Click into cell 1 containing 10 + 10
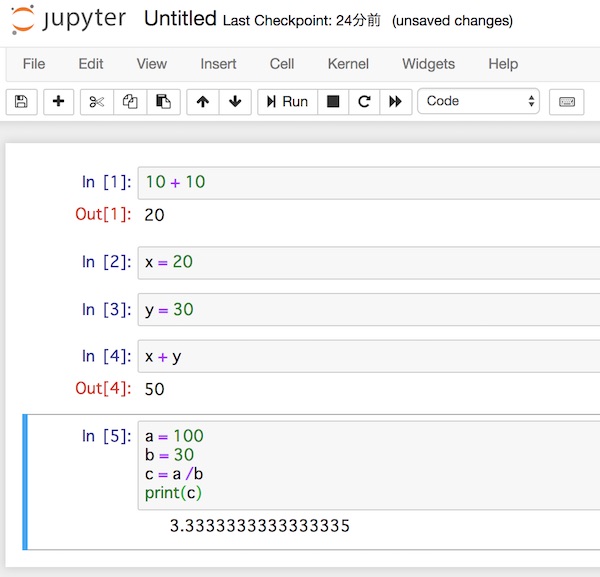 (x=369, y=183)
